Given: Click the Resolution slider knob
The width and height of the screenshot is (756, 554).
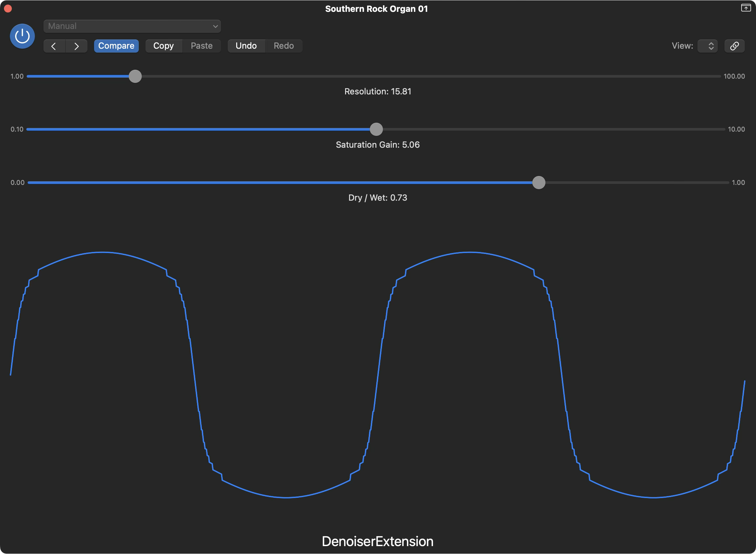Looking at the screenshot, I should [x=135, y=76].
